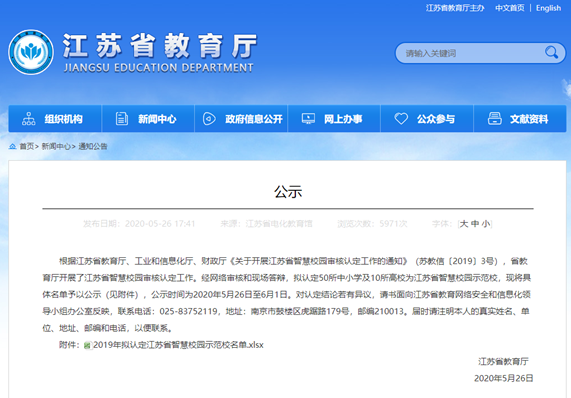This screenshot has width=571, height=398.
Task: Click the 网上办事 monitor icon
Action: point(308,119)
